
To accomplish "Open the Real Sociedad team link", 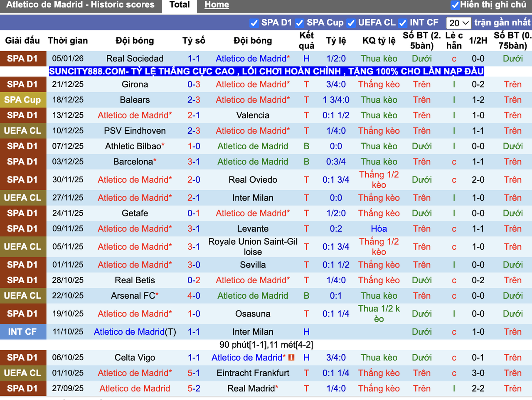I will coord(135,59).
